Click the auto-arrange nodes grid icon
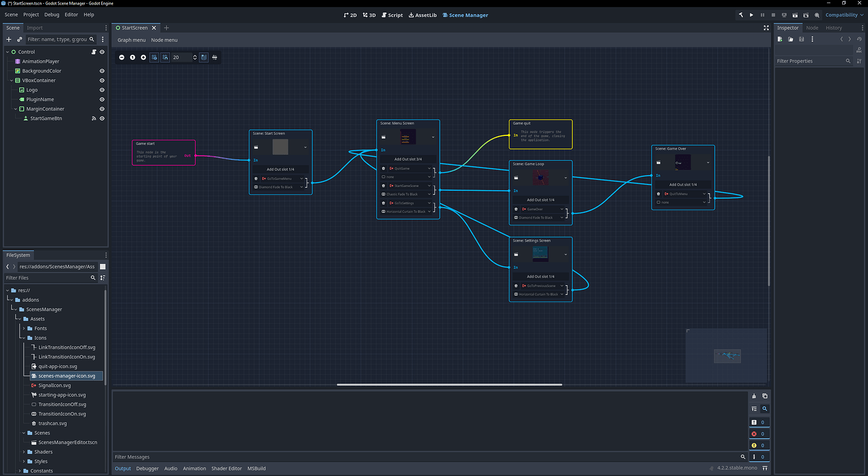This screenshot has height=476, width=868. click(x=214, y=57)
